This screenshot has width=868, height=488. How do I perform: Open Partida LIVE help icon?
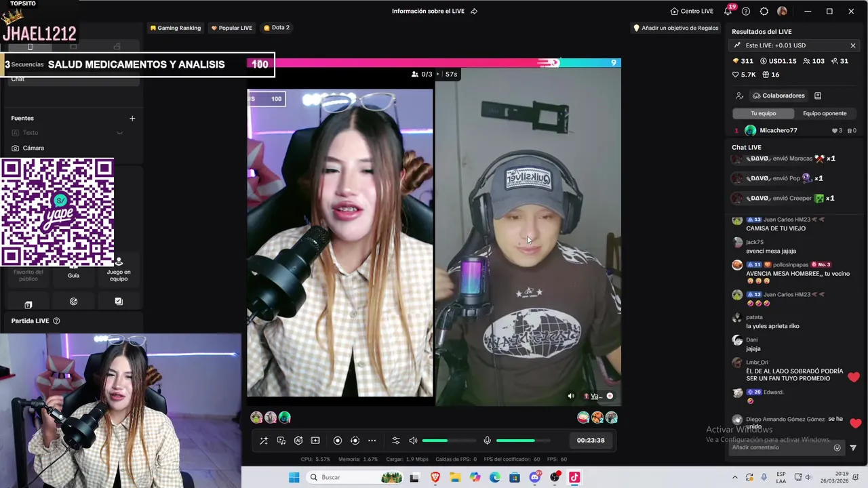click(x=56, y=321)
